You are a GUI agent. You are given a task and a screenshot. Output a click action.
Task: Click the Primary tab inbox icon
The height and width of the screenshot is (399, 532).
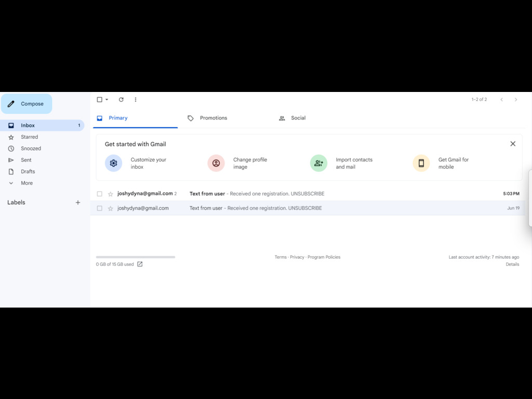coord(99,118)
